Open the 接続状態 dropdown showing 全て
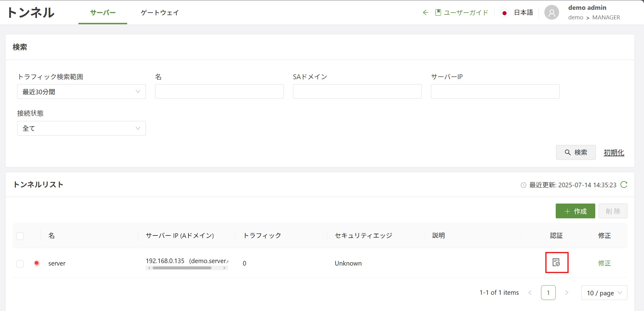This screenshot has height=311, width=644. point(81,128)
